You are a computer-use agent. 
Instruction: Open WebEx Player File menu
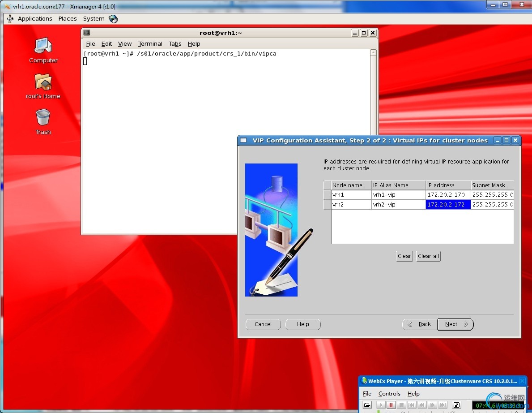(x=367, y=393)
